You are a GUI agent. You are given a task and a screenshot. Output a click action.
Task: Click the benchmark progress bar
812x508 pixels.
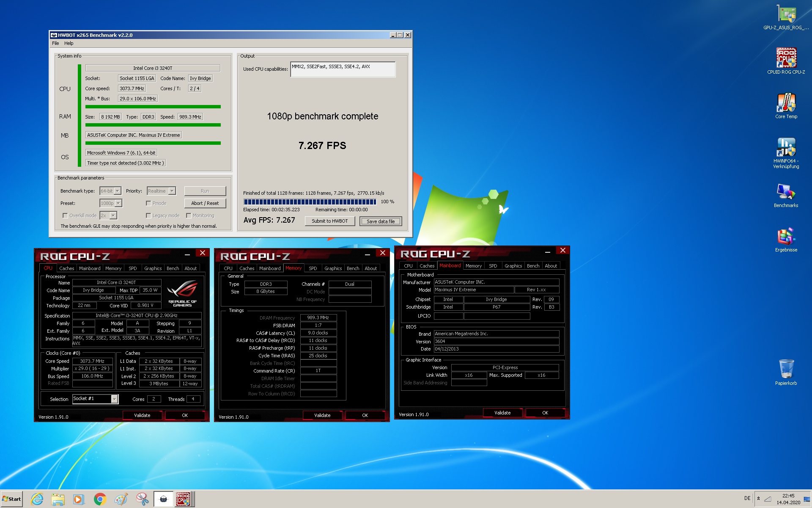pos(310,202)
